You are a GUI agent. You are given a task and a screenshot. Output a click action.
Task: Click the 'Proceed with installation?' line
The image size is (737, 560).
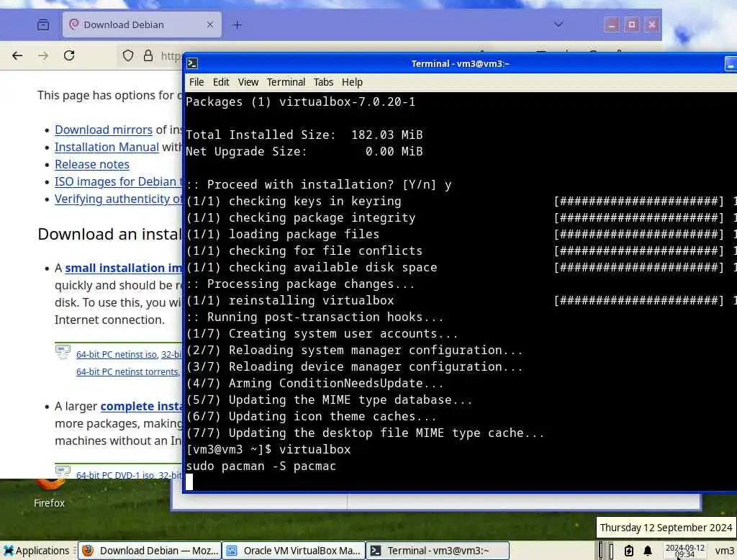tap(319, 184)
